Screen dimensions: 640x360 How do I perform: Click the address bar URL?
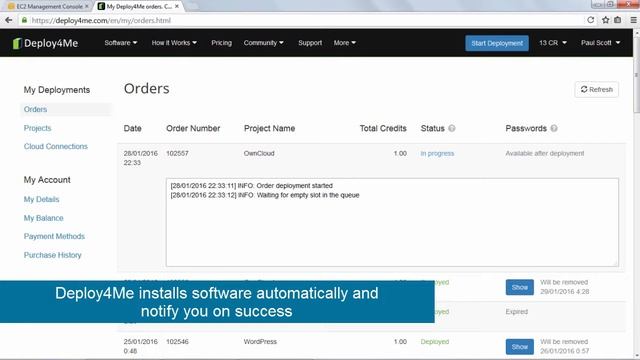point(101,20)
